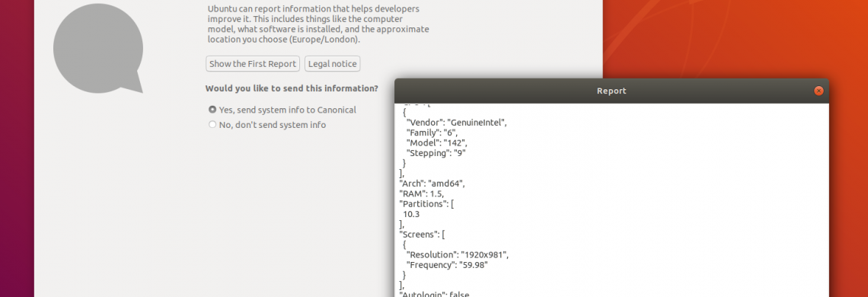This screenshot has width=868, height=297.
Task: Click the Show the First Report button
Action: (x=253, y=64)
